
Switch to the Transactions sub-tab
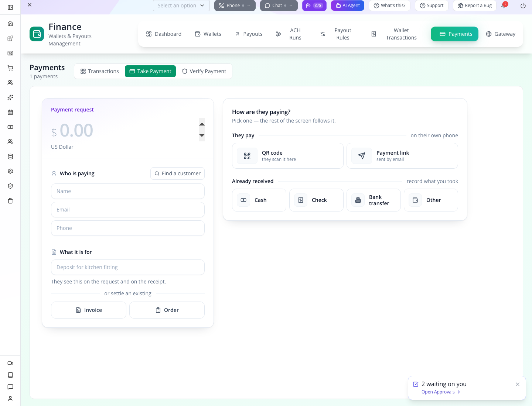tap(100, 71)
